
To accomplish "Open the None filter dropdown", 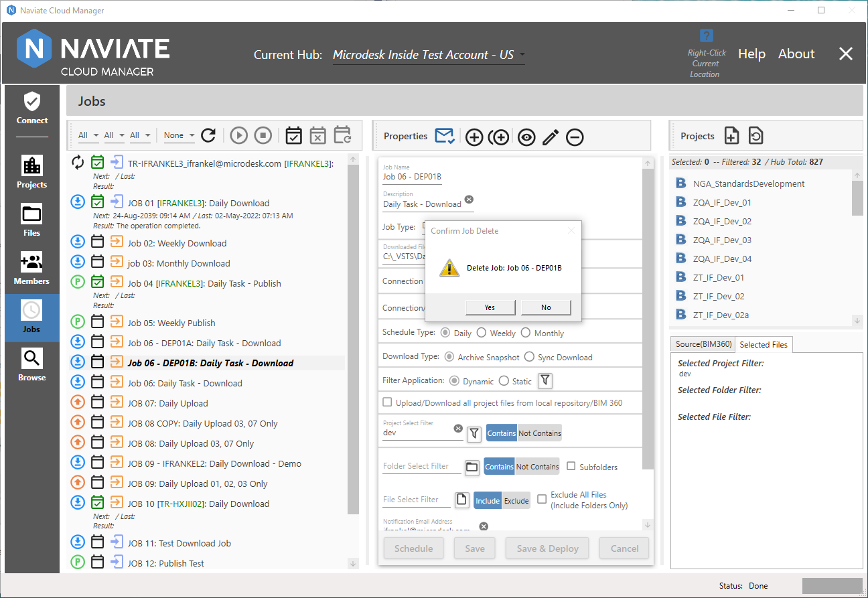I will click(179, 135).
